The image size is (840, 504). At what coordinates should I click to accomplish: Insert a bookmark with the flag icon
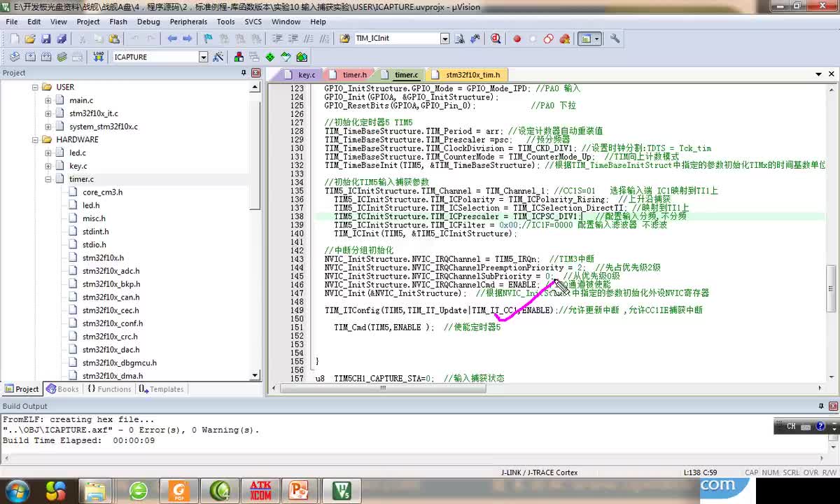click(208, 38)
